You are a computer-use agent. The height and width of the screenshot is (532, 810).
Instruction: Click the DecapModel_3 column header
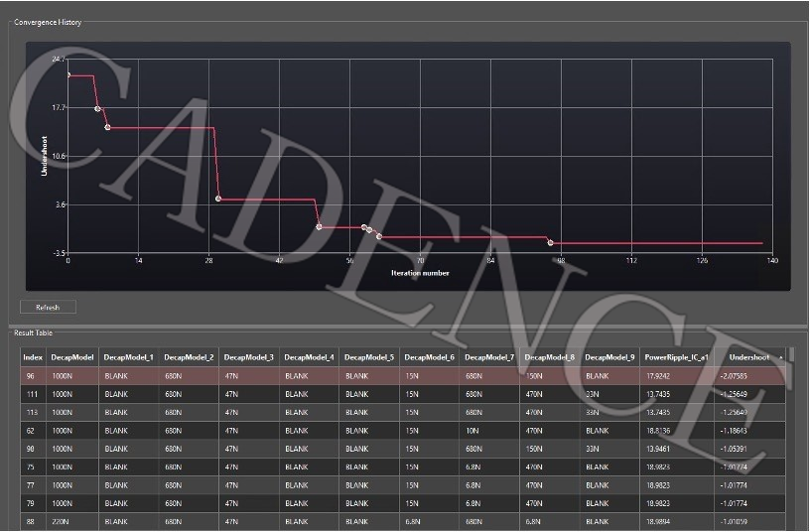[x=249, y=357]
